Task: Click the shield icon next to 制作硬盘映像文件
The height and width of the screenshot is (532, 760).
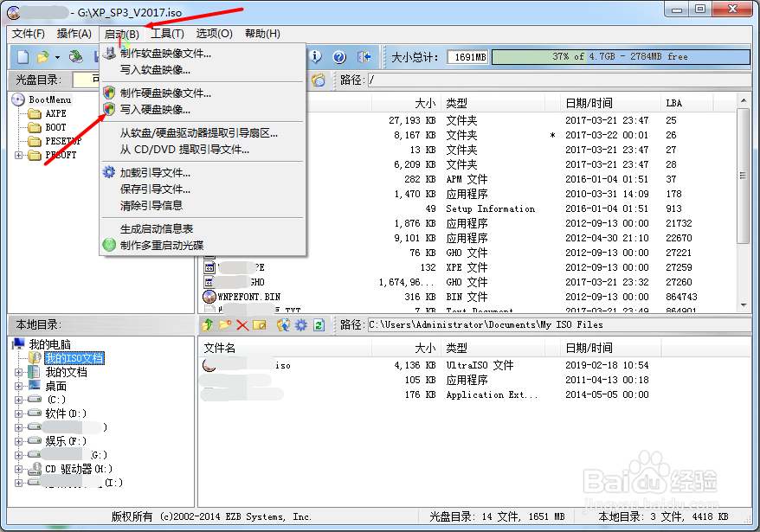Action: 110,93
